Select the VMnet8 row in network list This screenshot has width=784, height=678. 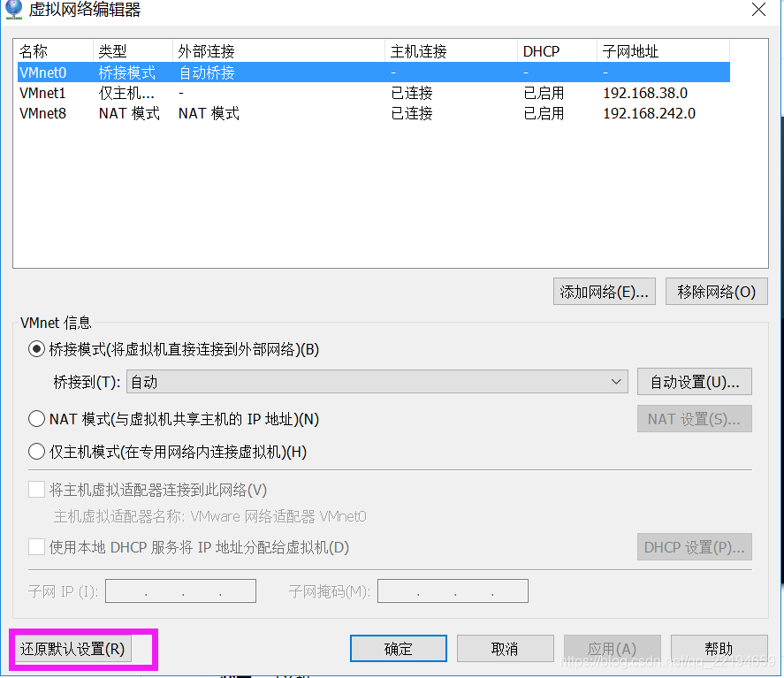pyautogui.click(x=374, y=113)
